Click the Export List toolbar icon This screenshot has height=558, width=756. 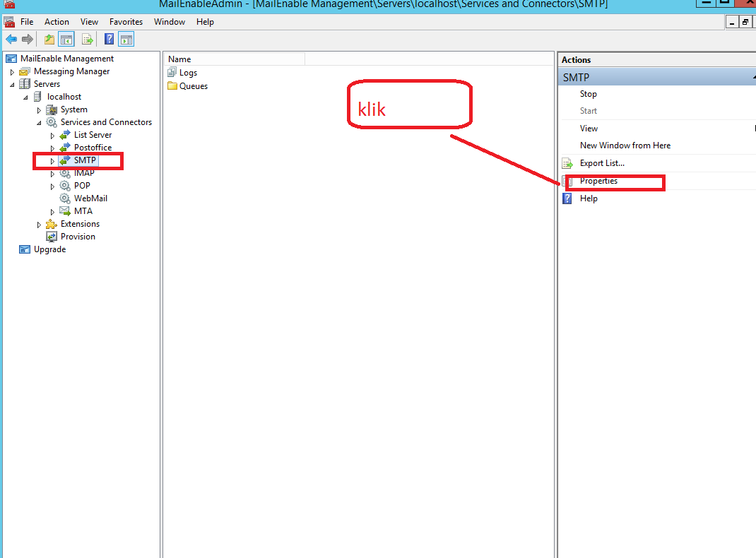(x=88, y=39)
